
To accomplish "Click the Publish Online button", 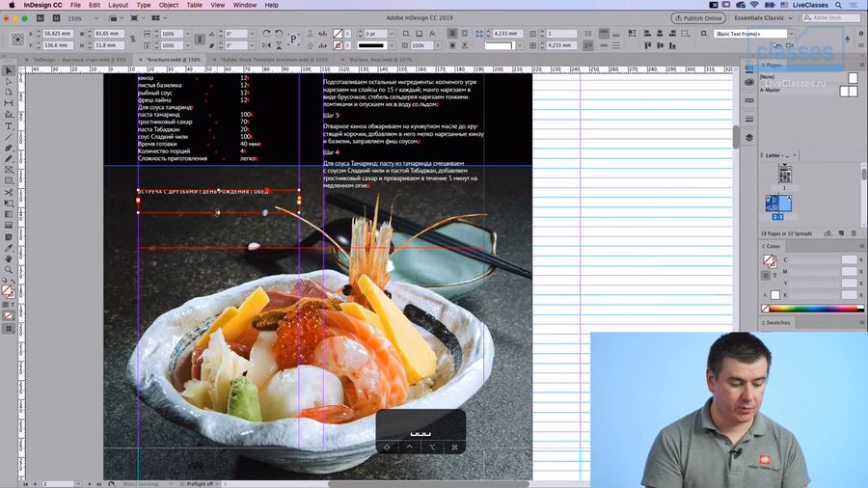I will pos(698,18).
